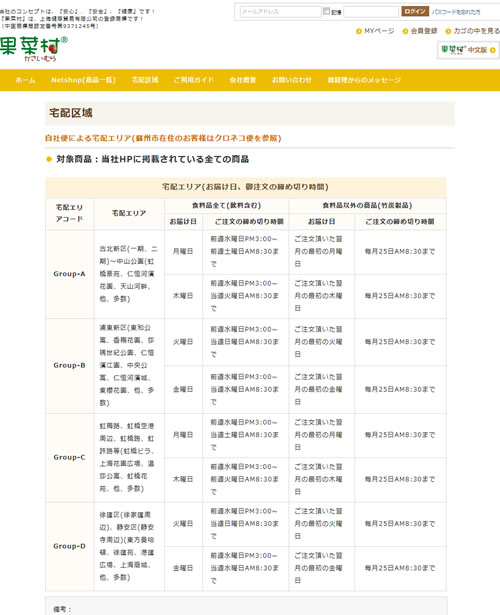Open the forgot password link

(456, 12)
